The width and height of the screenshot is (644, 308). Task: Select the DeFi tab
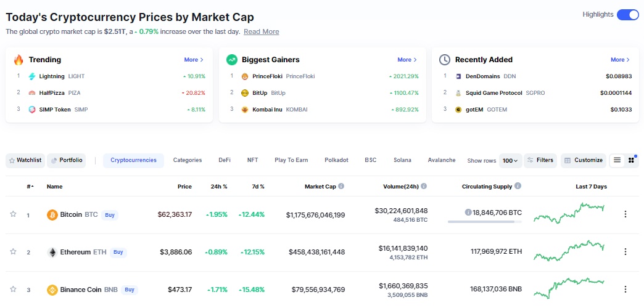(225, 160)
